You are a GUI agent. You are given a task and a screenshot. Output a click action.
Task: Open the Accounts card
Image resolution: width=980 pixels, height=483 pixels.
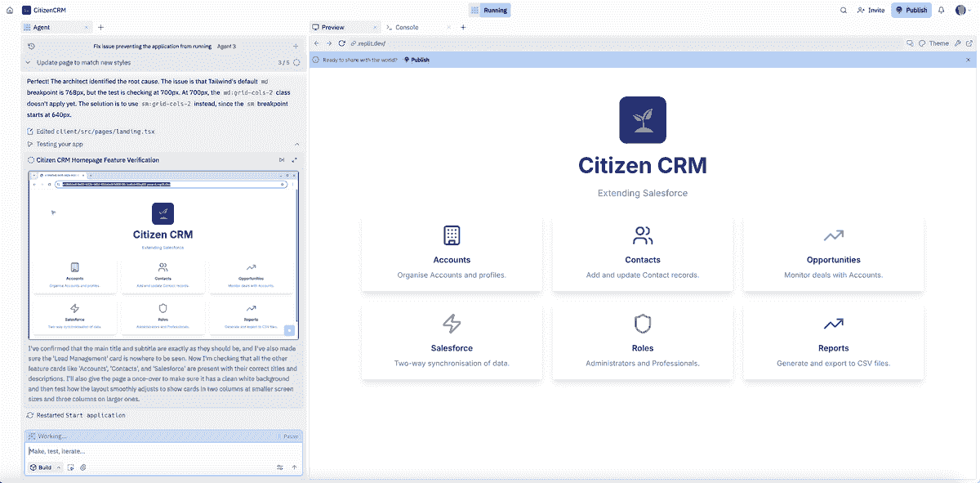452,253
